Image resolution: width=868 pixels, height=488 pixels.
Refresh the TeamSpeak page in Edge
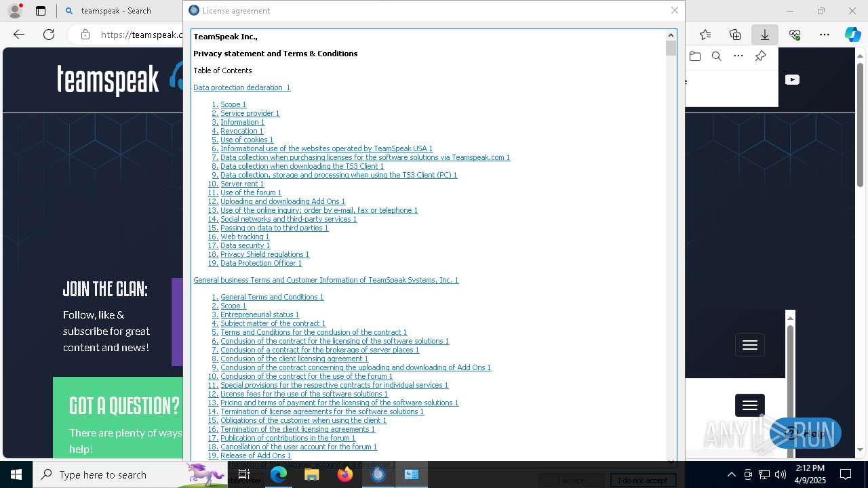49,35
